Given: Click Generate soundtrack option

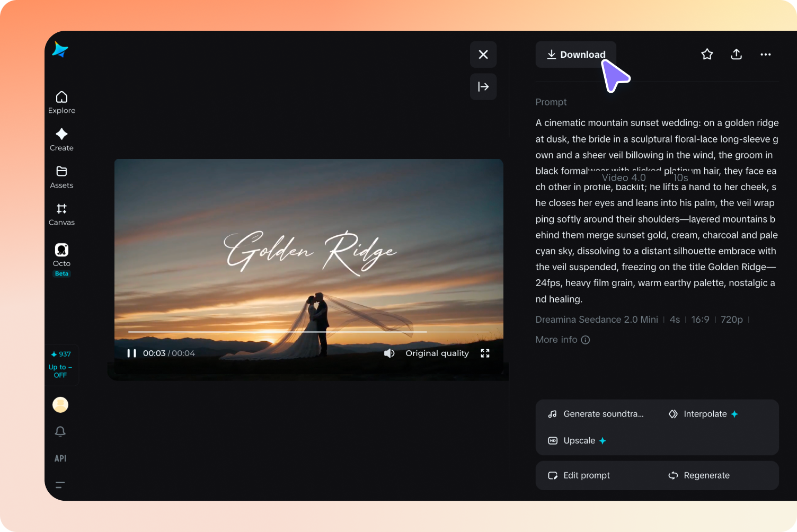Looking at the screenshot, I should [596, 414].
